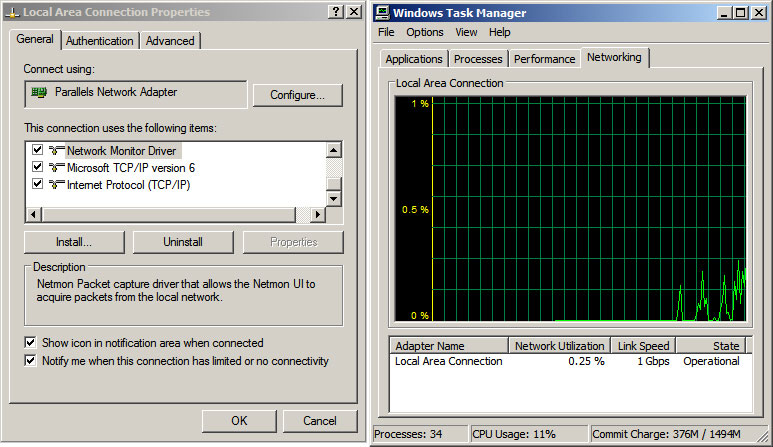Click the items list scroll left arrow
Image resolution: width=773 pixels, height=447 pixels.
34,214
